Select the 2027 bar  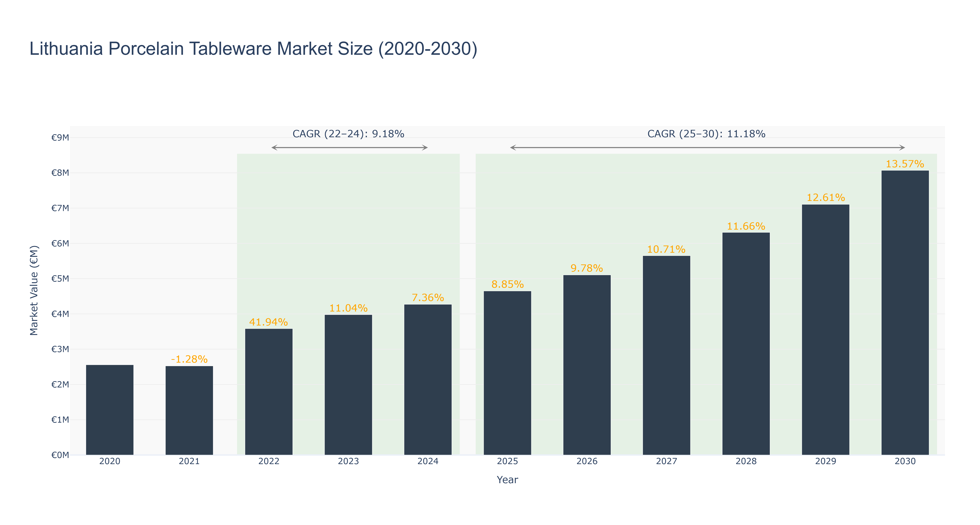(x=666, y=355)
